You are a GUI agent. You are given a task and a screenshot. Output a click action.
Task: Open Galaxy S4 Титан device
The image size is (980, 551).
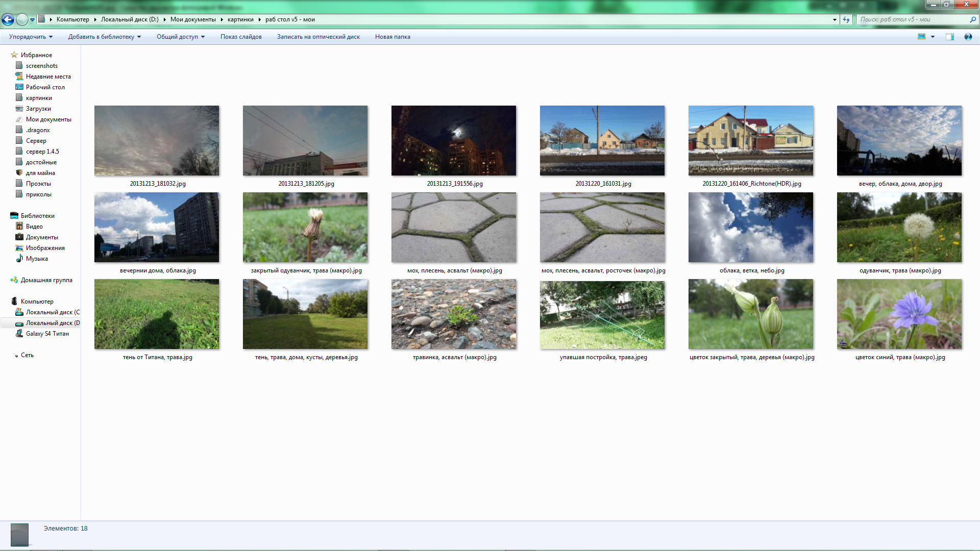click(47, 334)
